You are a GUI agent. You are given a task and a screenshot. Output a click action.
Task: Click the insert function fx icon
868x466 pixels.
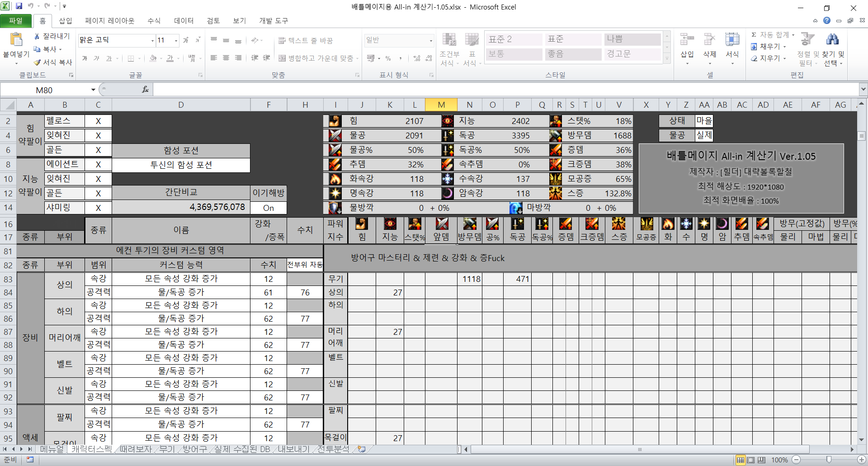click(x=145, y=90)
